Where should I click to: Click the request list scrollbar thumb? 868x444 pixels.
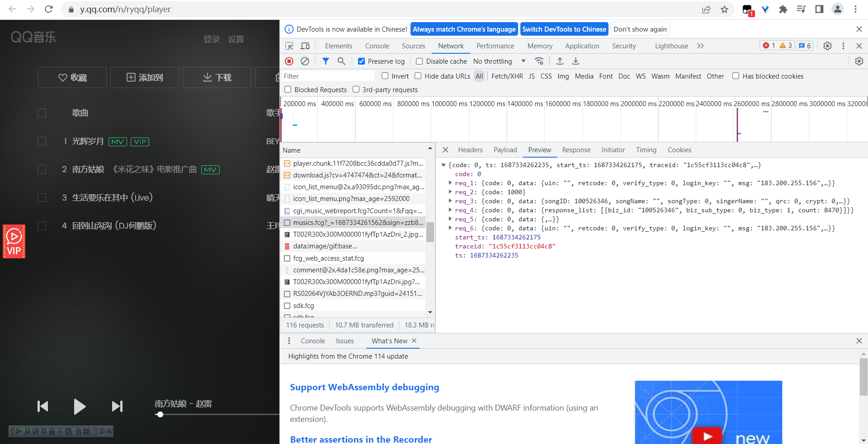pyautogui.click(x=430, y=232)
